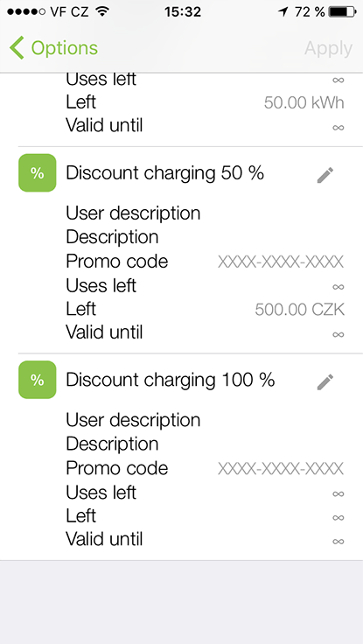Tap Valid until infinity value of 100 % discount

pyautogui.click(x=338, y=542)
